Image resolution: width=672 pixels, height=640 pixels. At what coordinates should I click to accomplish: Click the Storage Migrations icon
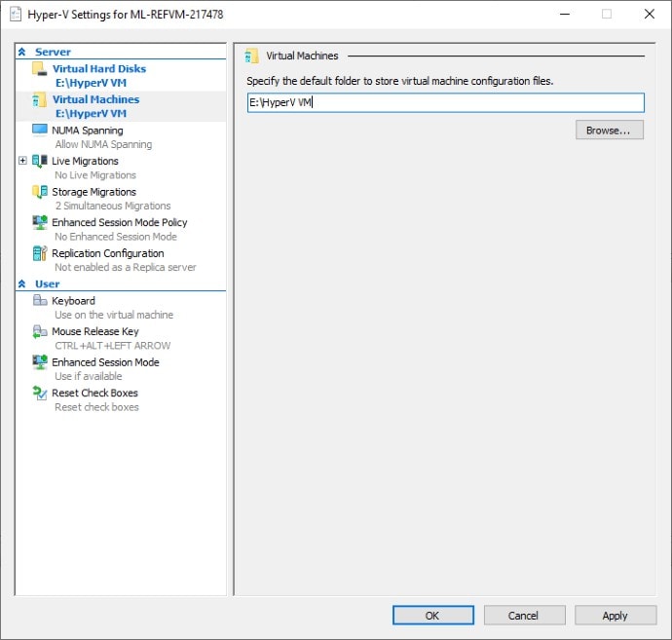pos(39,192)
